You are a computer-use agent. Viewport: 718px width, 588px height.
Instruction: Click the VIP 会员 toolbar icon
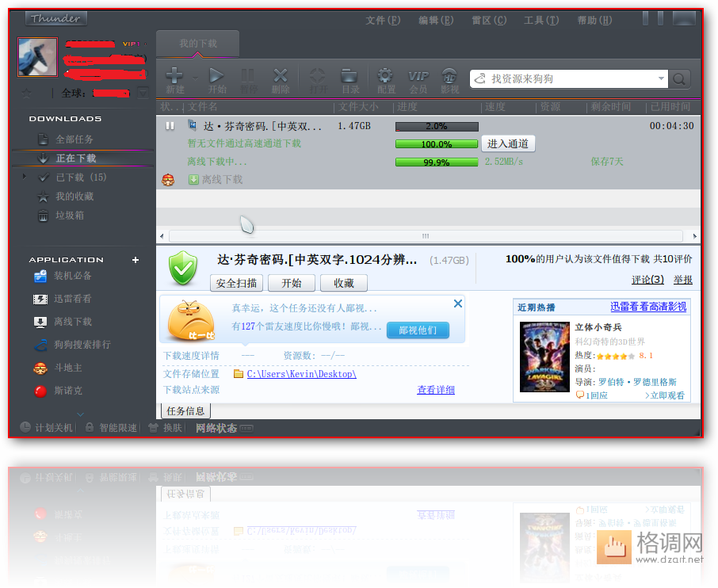(x=418, y=76)
